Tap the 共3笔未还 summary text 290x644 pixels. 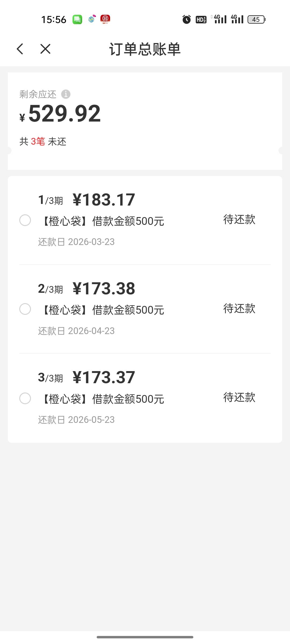[43, 141]
